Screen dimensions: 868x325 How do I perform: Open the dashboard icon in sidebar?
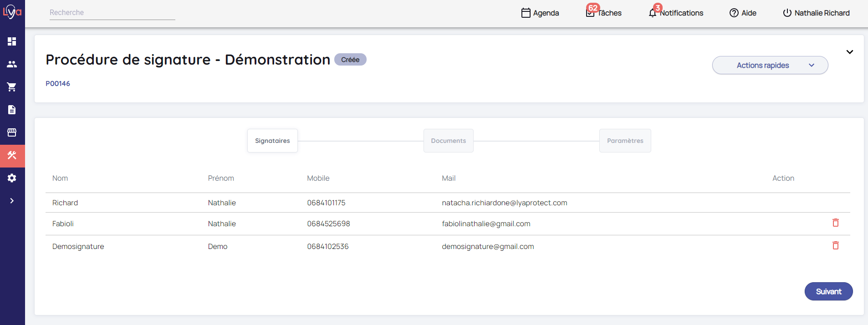point(12,41)
